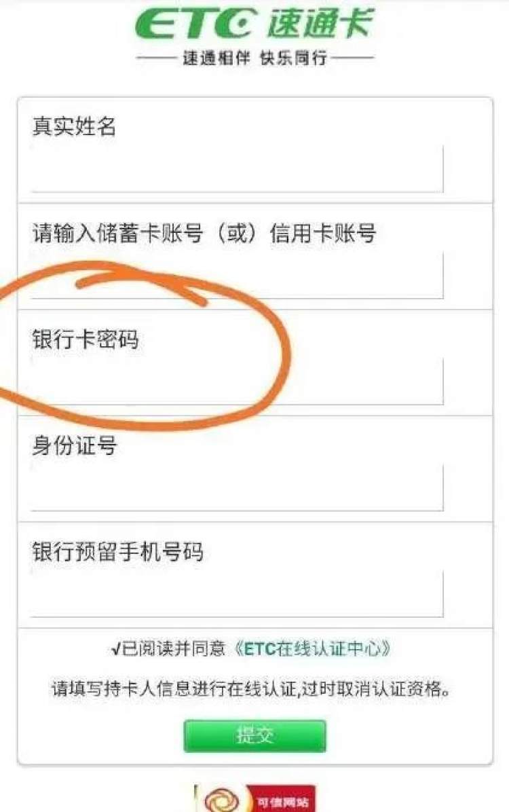
Task: Open the 《ETC在线认证中心》 agreement link
Action: point(313,648)
